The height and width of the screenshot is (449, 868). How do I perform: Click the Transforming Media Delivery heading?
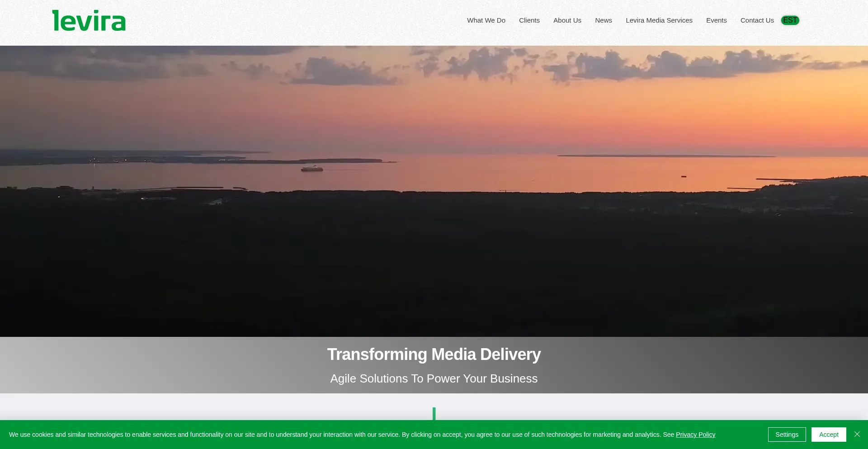[434, 354]
